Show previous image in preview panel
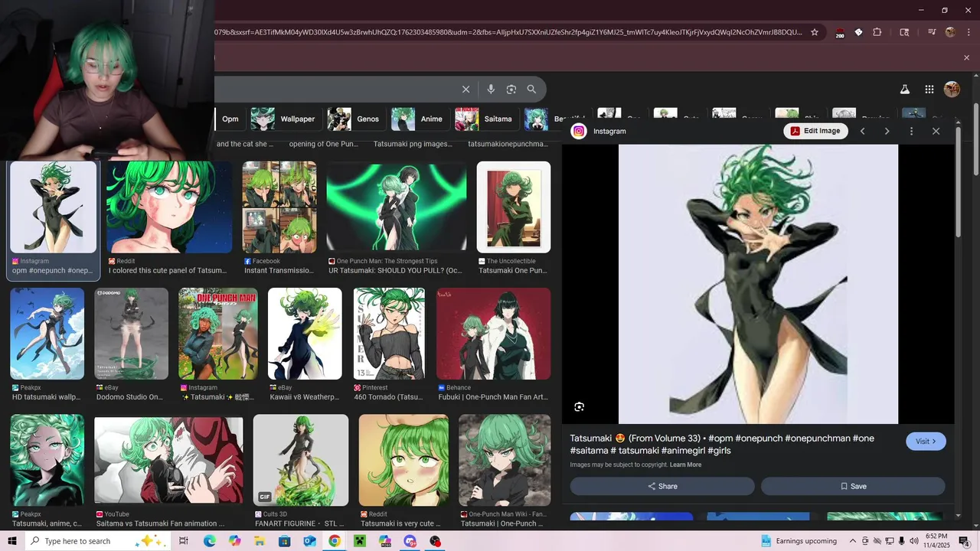This screenshot has width=980, height=551. tap(862, 131)
